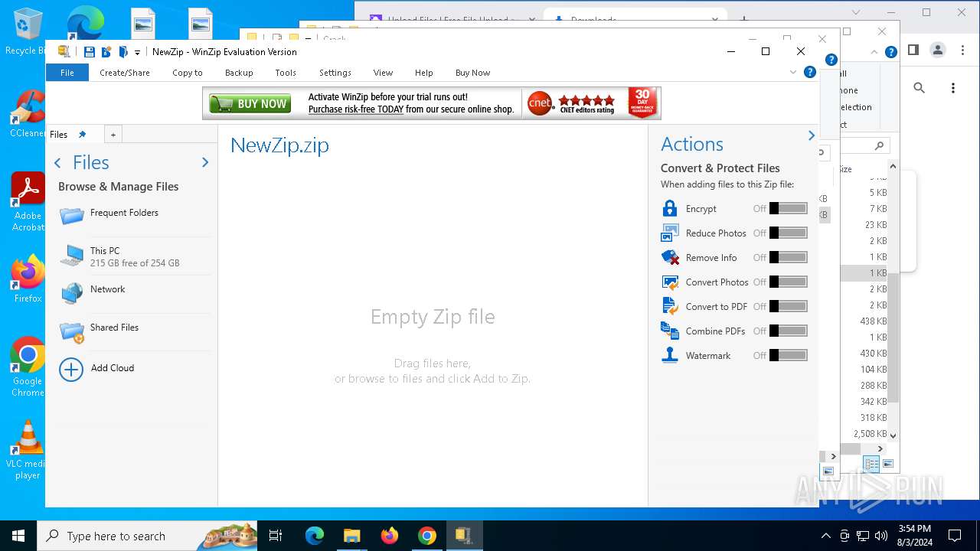Click the blue book icon in quick access toolbar
Viewport: 980px width, 551px height.
pyautogui.click(x=122, y=52)
